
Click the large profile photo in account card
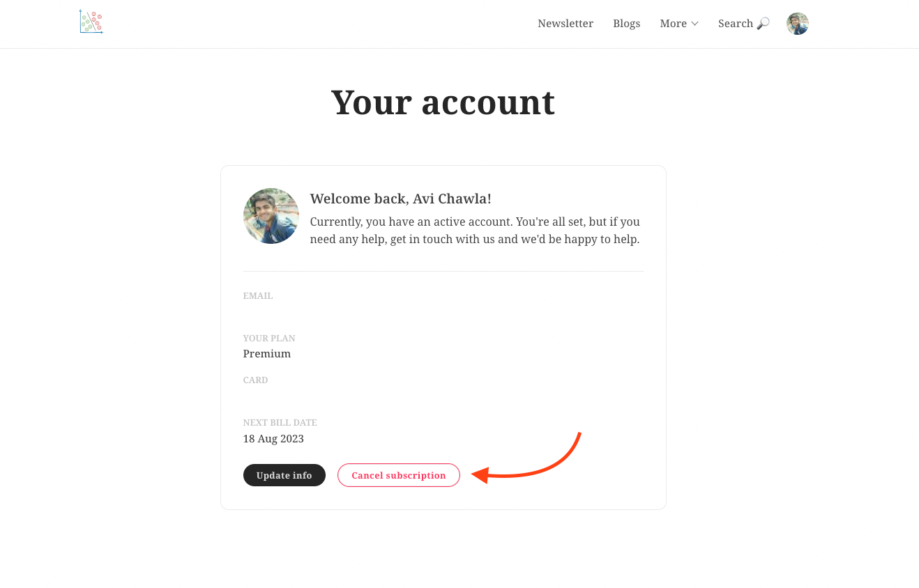(x=271, y=216)
